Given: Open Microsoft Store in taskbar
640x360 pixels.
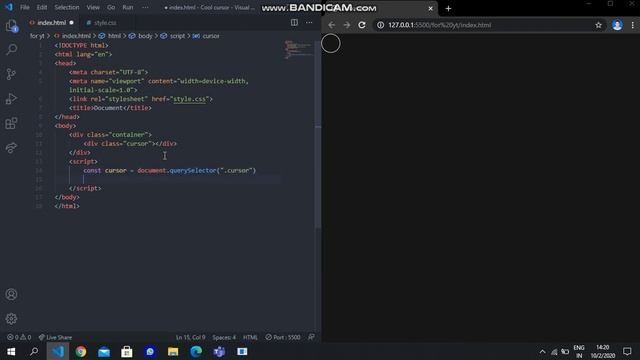Looking at the screenshot, I should pos(127,351).
